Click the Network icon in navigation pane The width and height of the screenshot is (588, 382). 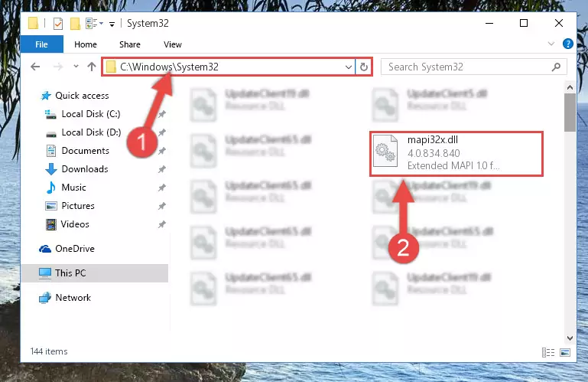(x=45, y=298)
